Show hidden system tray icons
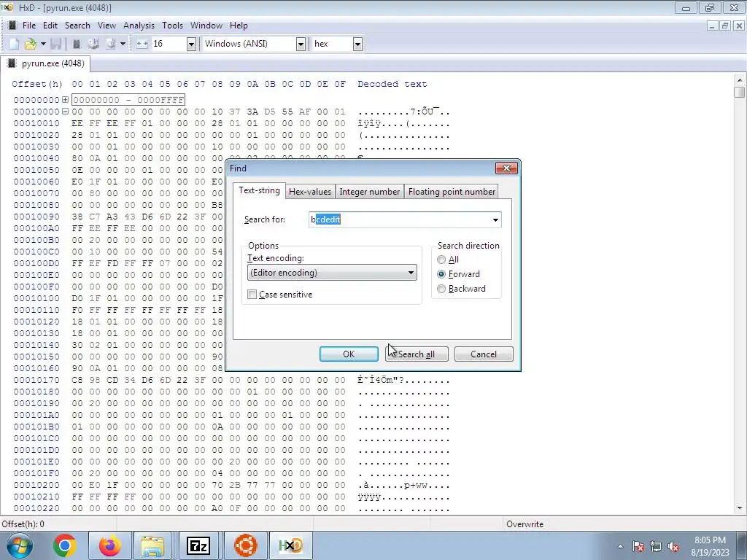Viewport: 747px width, 560px height. (x=620, y=546)
